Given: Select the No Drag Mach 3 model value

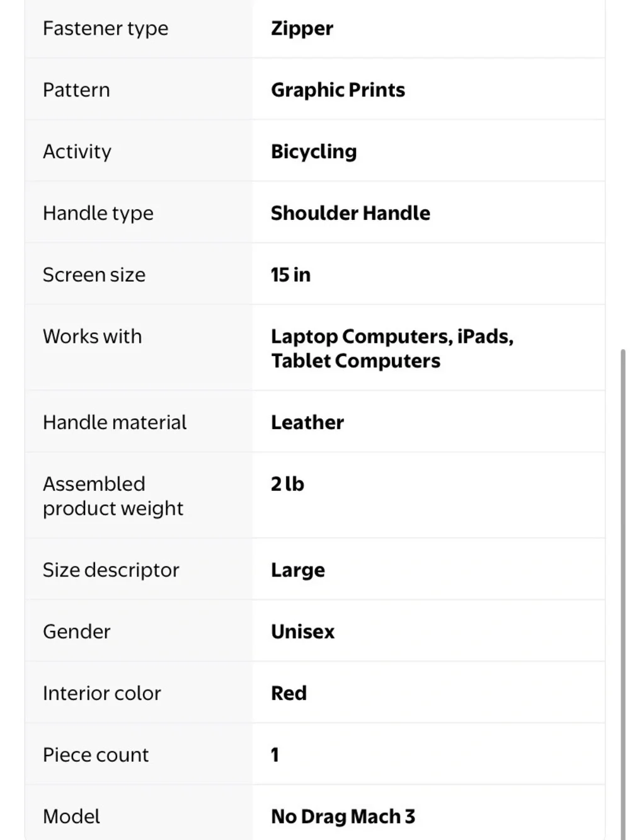Looking at the screenshot, I should pos(343,817).
